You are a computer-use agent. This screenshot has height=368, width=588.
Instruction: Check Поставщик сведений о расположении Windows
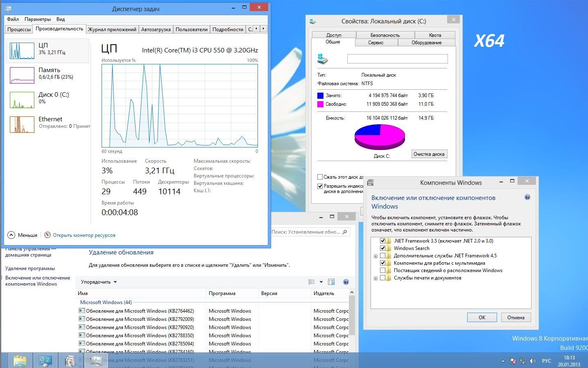point(382,270)
